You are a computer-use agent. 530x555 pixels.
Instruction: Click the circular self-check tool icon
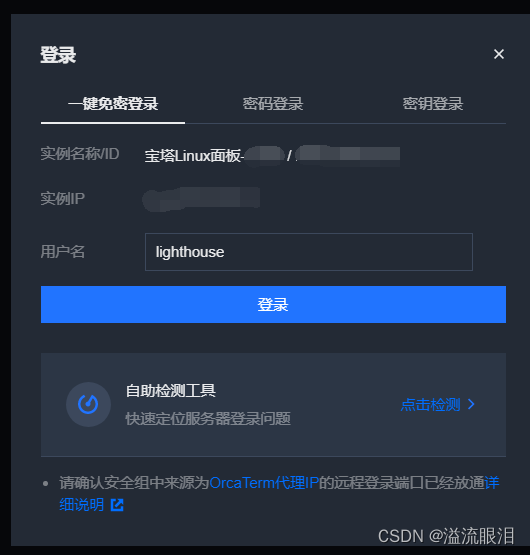pos(88,404)
